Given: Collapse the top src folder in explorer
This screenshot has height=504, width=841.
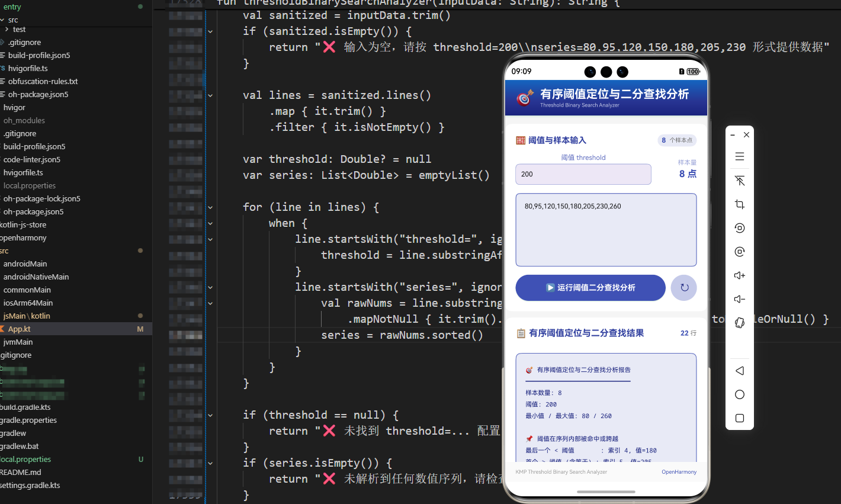Looking at the screenshot, I should pos(2,20).
